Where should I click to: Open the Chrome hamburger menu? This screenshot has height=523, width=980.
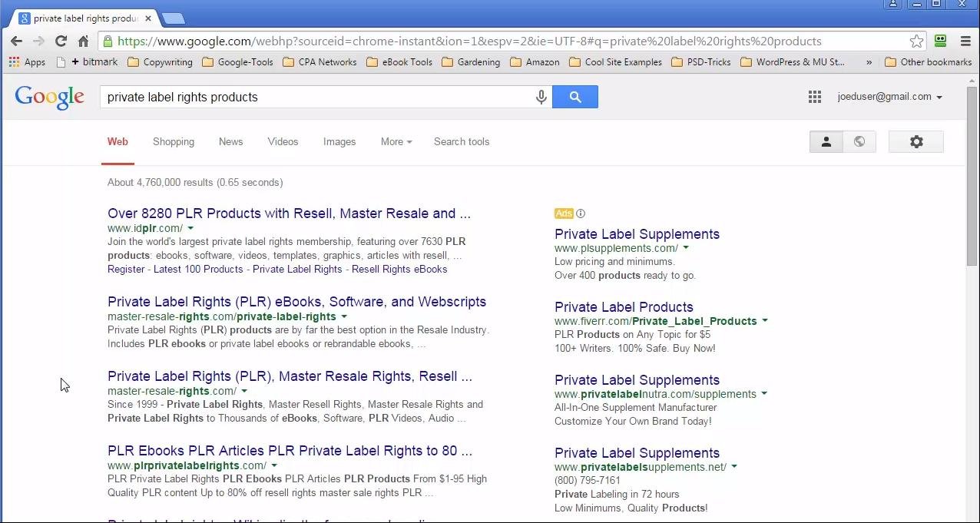tap(966, 41)
